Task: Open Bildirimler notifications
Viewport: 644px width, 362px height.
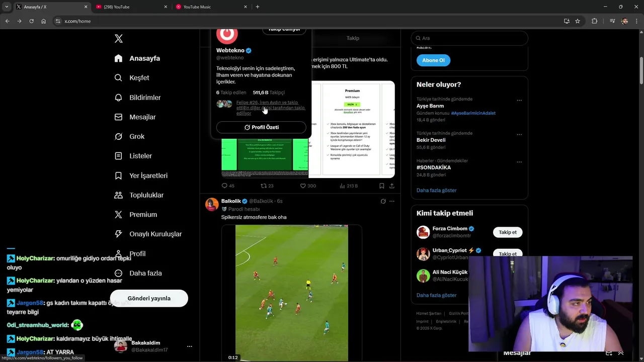Action: pos(137,98)
